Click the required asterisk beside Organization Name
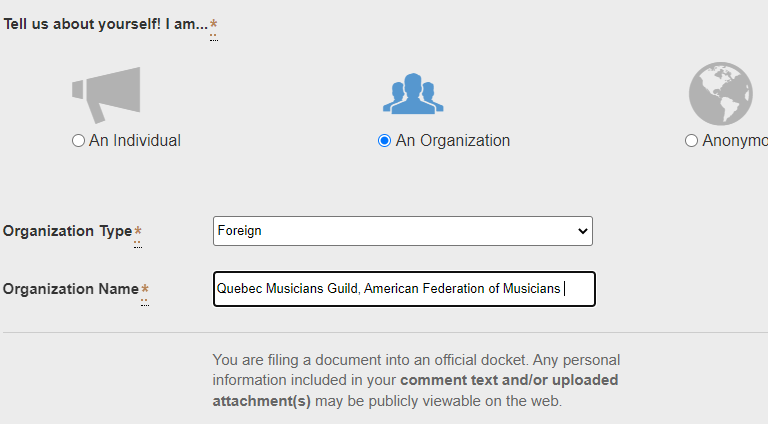 145,288
